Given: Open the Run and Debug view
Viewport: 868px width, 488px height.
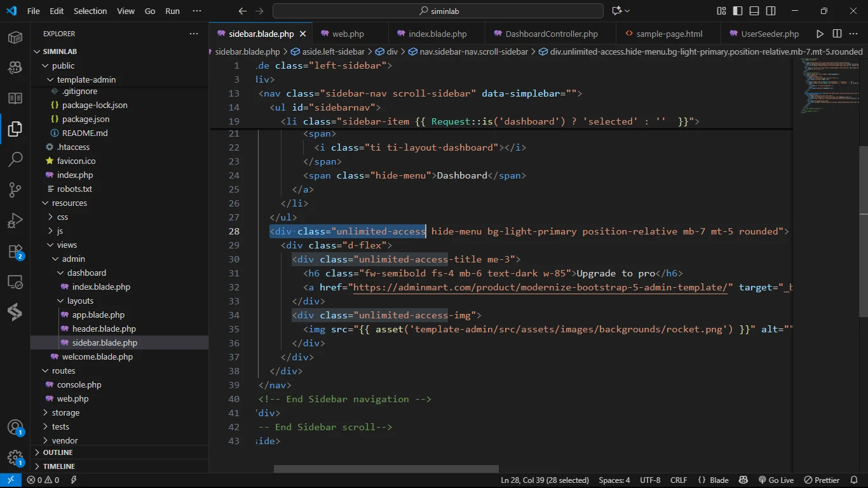Looking at the screenshot, I should pos(15,220).
